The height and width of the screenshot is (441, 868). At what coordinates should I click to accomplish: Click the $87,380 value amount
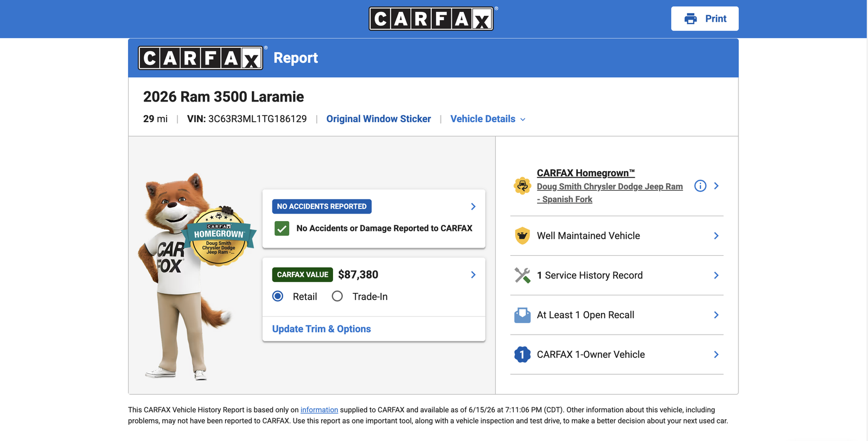358,275
